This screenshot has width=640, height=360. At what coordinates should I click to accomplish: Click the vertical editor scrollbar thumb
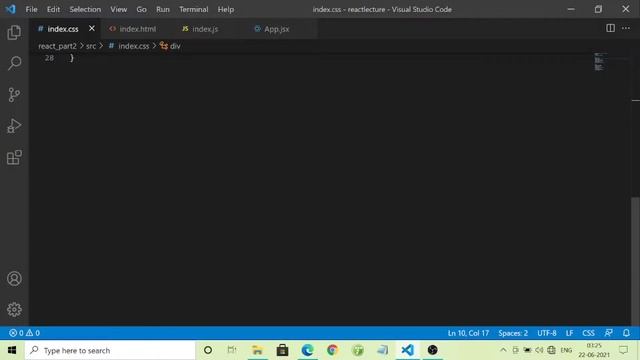[636, 261]
